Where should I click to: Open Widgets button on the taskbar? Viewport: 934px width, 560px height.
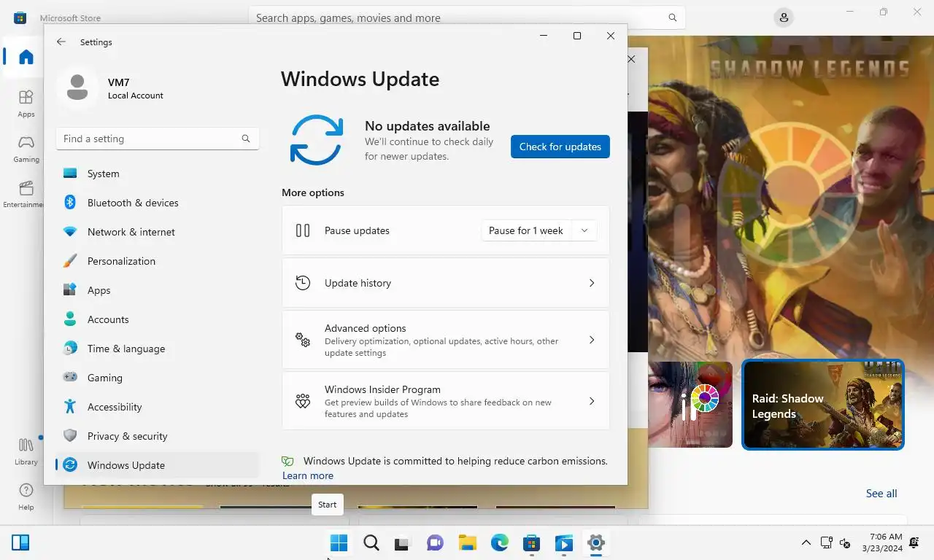pyautogui.click(x=20, y=542)
